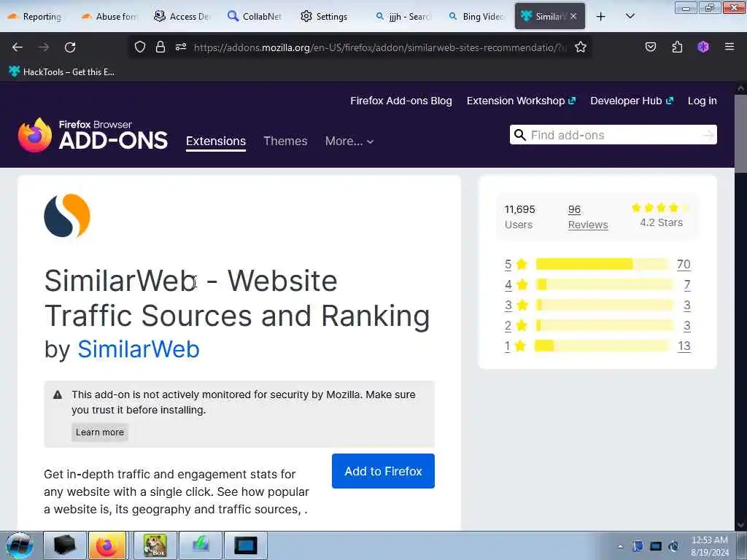Open a new tab with plus button
Image resolution: width=747 pixels, height=560 pixels.
tap(601, 16)
